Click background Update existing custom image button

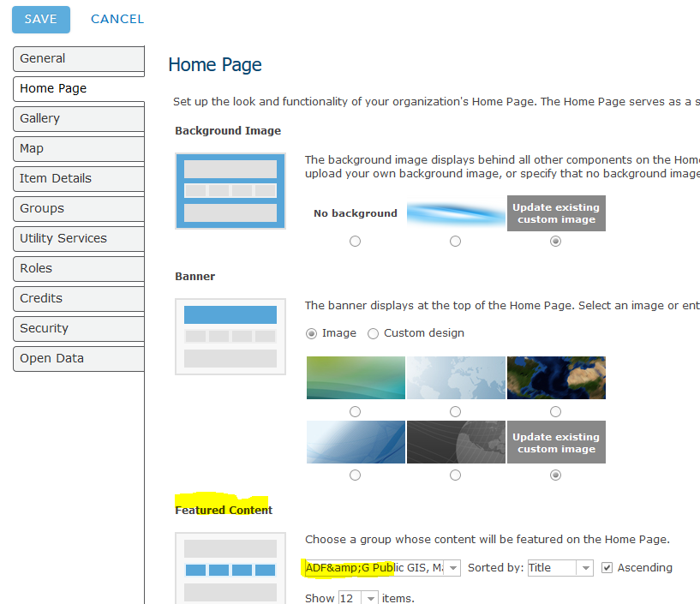coord(556,213)
